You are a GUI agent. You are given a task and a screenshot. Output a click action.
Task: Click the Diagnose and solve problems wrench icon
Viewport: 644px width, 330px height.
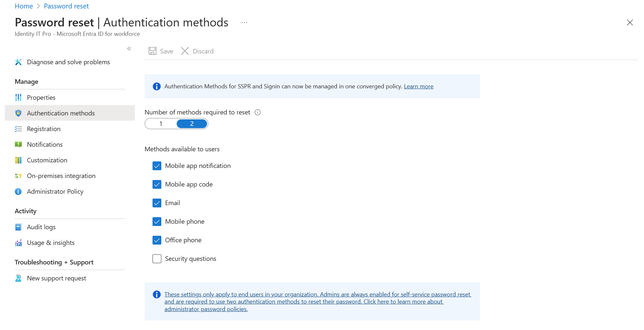click(x=19, y=62)
